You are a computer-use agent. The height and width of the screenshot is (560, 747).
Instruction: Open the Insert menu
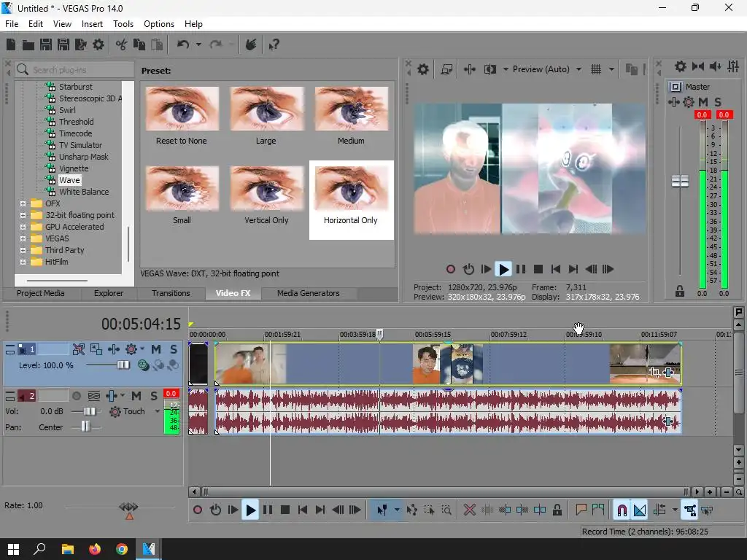click(x=92, y=24)
